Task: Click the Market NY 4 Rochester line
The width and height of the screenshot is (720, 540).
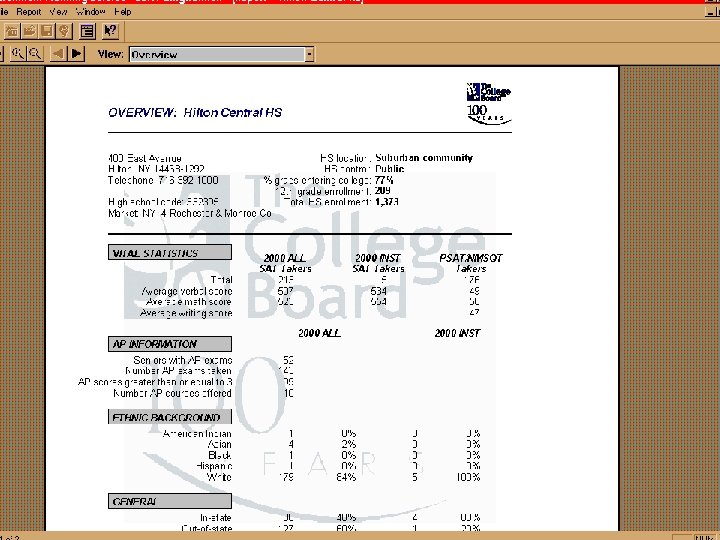Action: tap(190, 213)
